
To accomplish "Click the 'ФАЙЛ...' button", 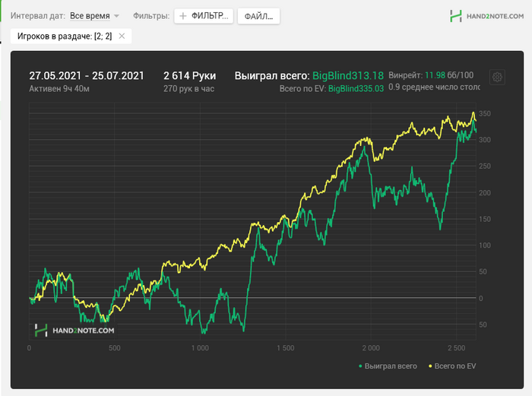I will point(258,16).
